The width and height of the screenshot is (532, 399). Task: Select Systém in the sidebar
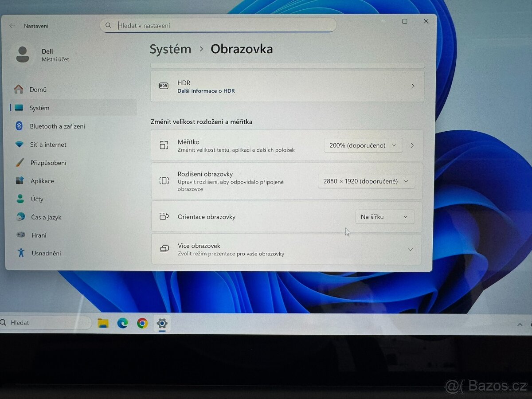(x=39, y=108)
